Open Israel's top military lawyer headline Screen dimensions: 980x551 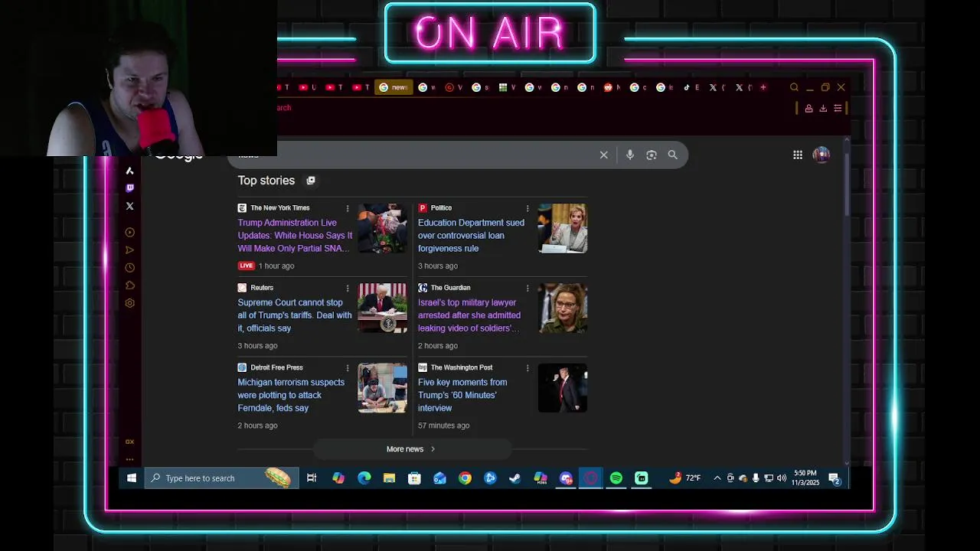(x=469, y=315)
